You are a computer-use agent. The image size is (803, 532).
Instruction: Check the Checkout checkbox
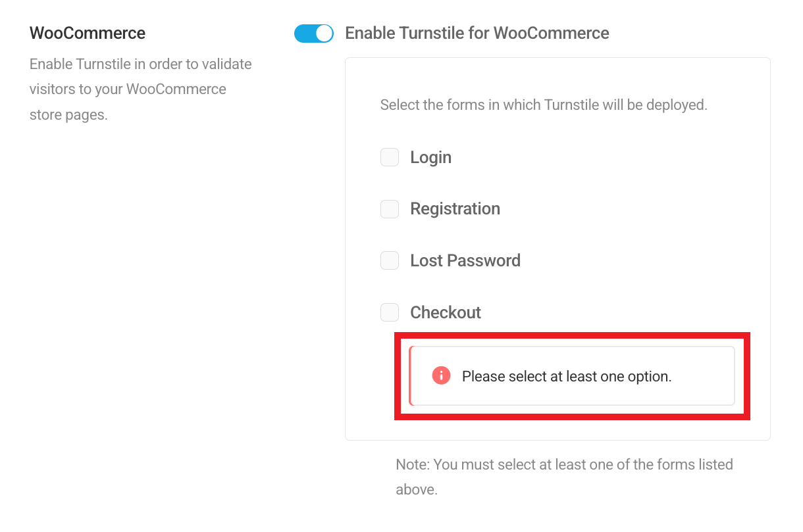390,312
